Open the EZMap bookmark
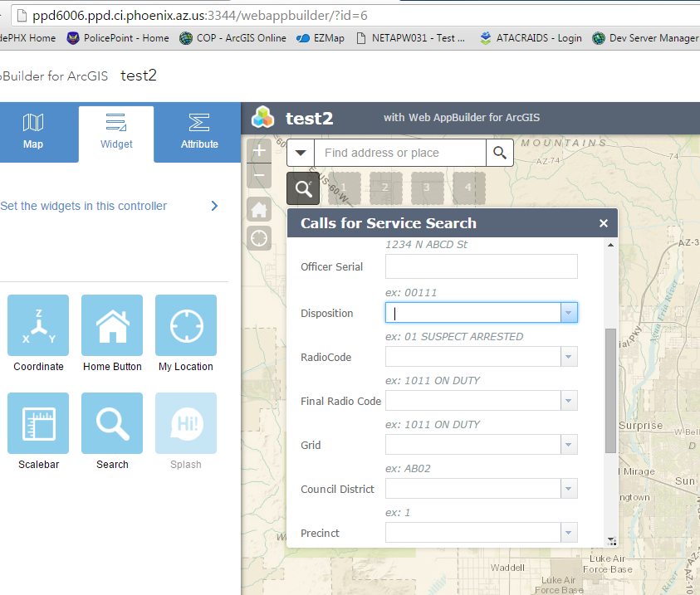Screen dimensions: 700x595 321,38
